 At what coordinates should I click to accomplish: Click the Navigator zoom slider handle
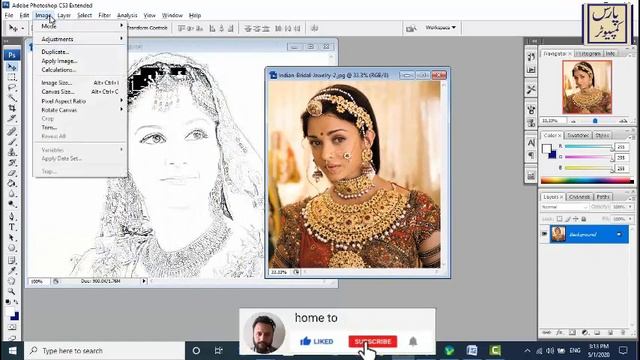click(x=595, y=121)
